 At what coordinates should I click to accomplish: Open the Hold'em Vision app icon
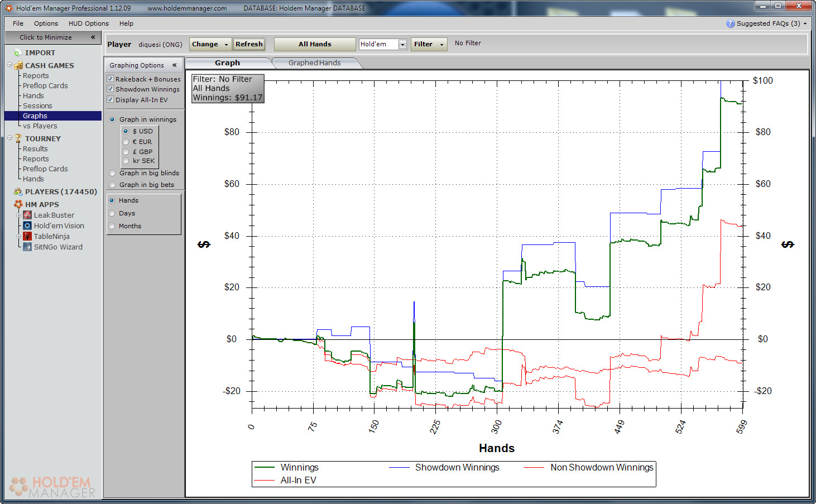[x=27, y=225]
